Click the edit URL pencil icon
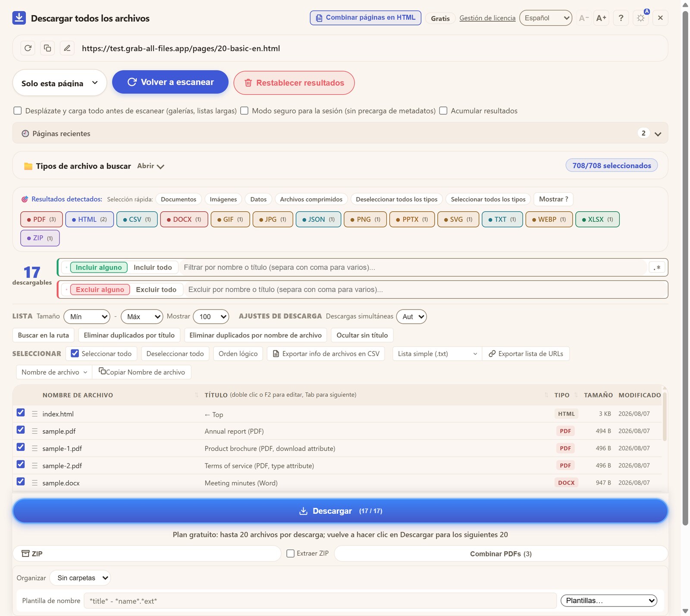The image size is (690, 616). coord(67,48)
